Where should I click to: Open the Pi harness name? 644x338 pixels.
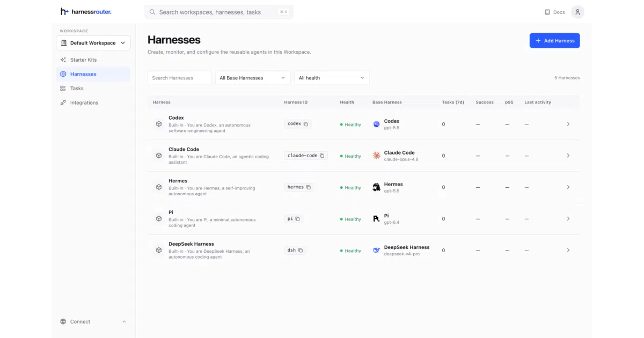(x=171, y=212)
